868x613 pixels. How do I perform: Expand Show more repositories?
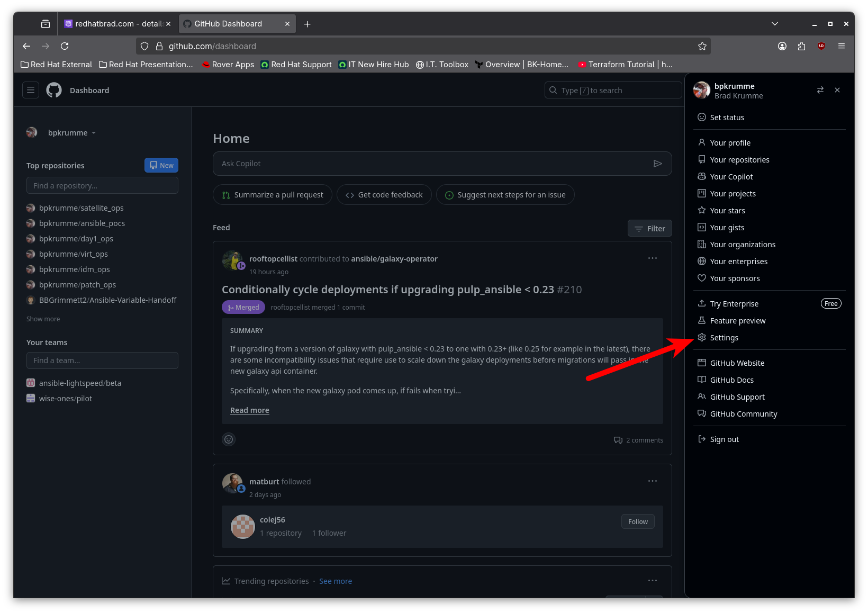(x=43, y=319)
